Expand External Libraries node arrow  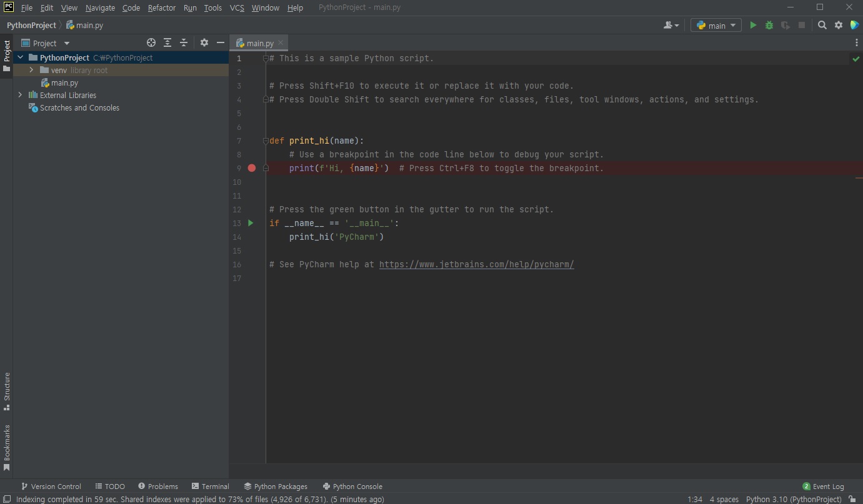(x=21, y=95)
